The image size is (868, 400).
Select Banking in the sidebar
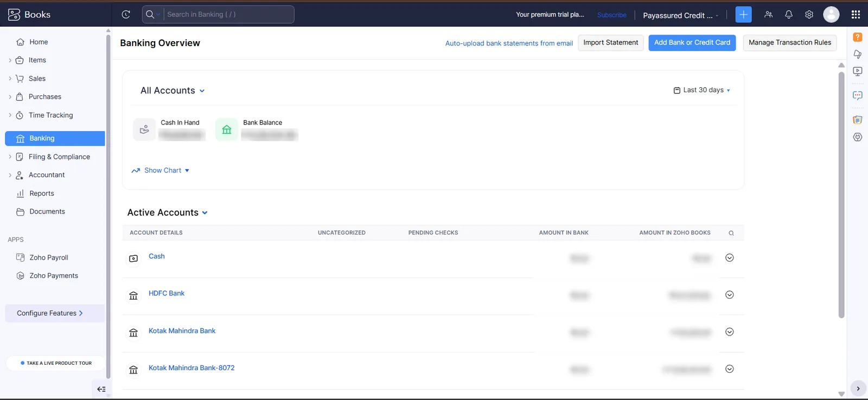point(55,138)
